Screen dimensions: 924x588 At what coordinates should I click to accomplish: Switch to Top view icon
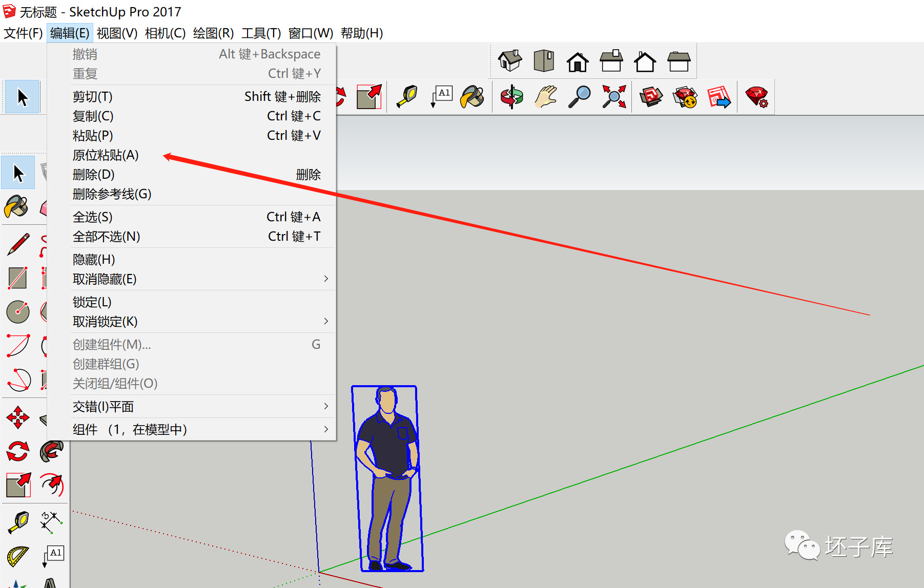pos(544,61)
